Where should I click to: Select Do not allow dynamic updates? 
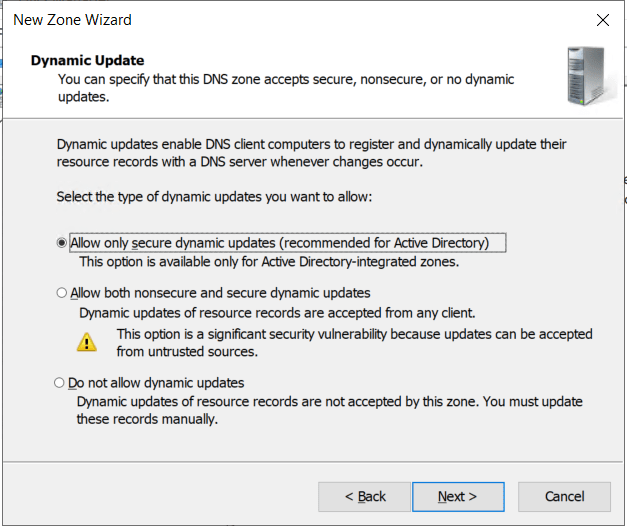62,383
